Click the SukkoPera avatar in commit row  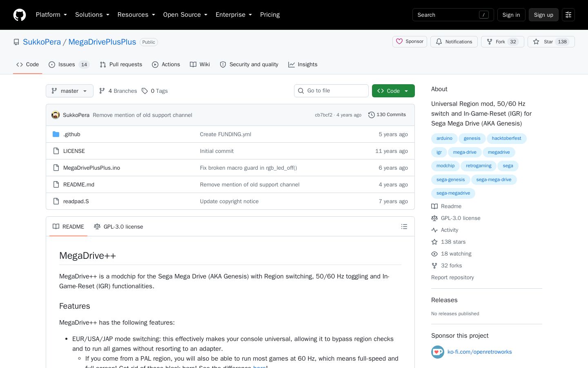(x=56, y=115)
